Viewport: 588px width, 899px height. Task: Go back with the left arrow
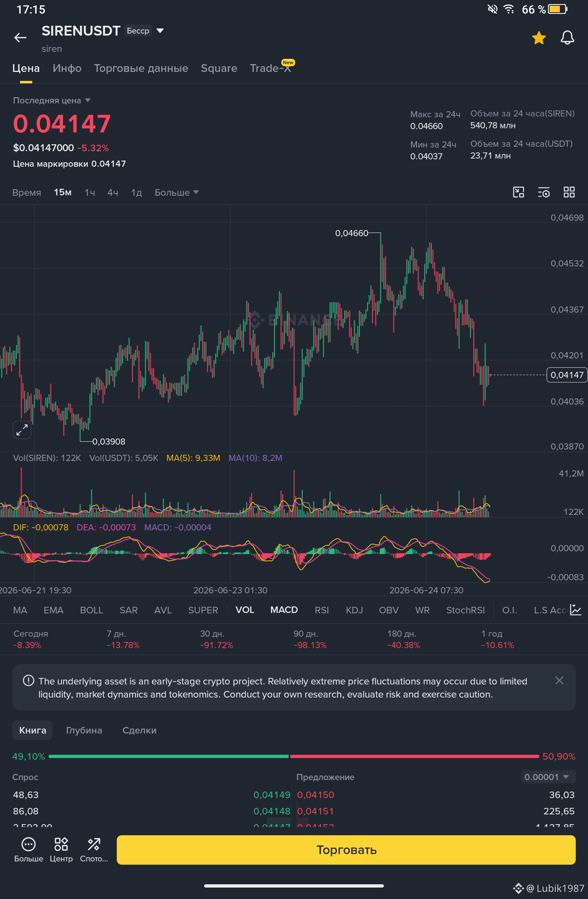[x=20, y=38]
